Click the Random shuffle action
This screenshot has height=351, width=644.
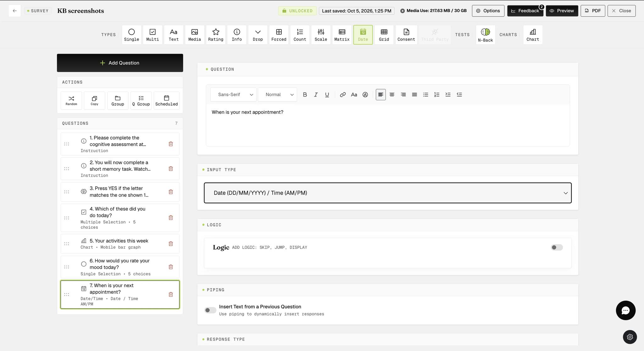71,101
